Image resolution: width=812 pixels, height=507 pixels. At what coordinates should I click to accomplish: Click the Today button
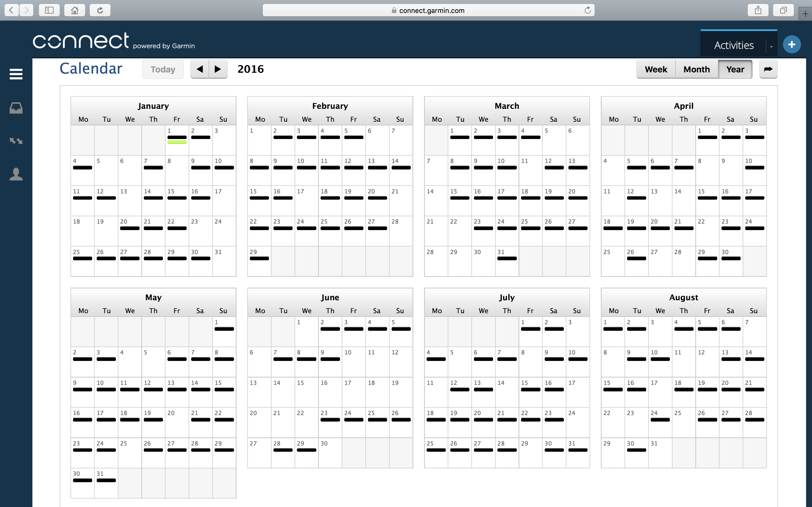[x=163, y=69]
